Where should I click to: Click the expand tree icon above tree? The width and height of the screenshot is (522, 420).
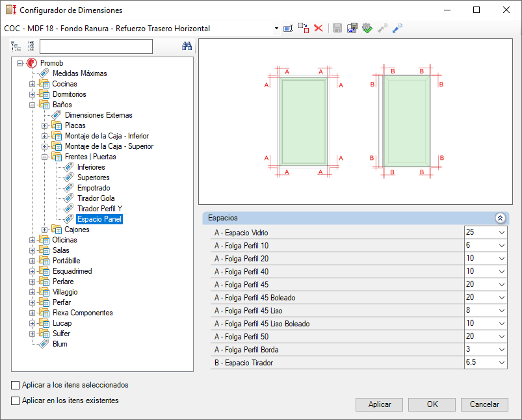tap(16, 46)
